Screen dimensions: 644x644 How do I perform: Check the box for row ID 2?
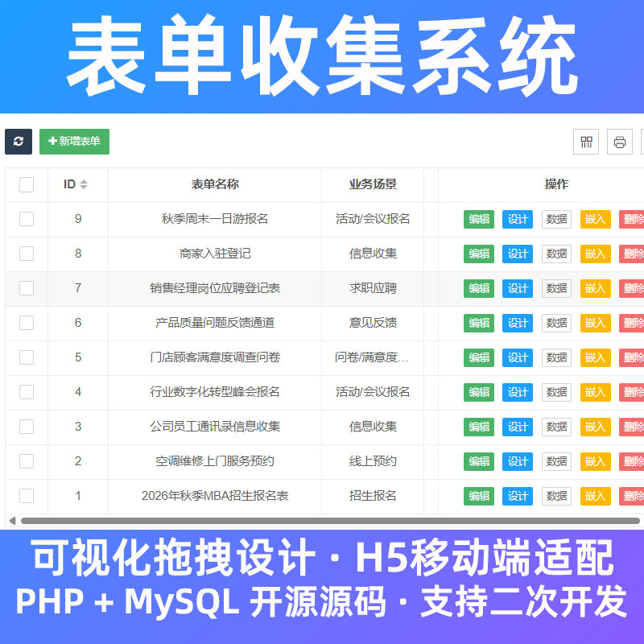pyautogui.click(x=27, y=461)
